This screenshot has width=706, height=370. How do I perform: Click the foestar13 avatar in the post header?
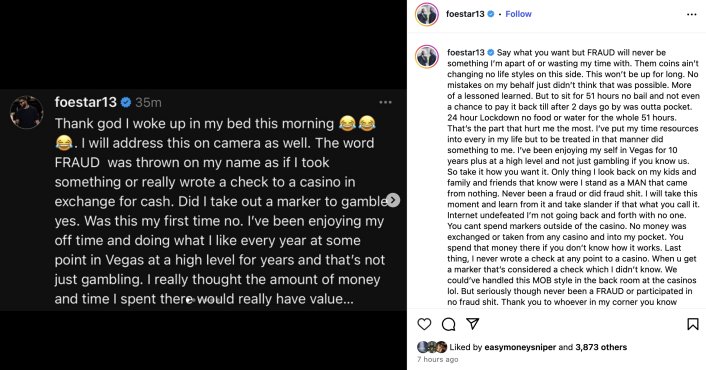(x=426, y=14)
